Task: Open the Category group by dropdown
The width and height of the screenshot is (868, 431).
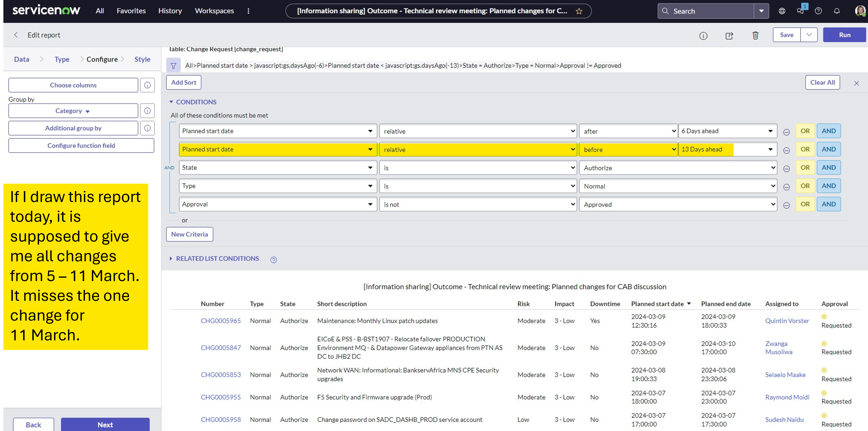Action: (73, 111)
